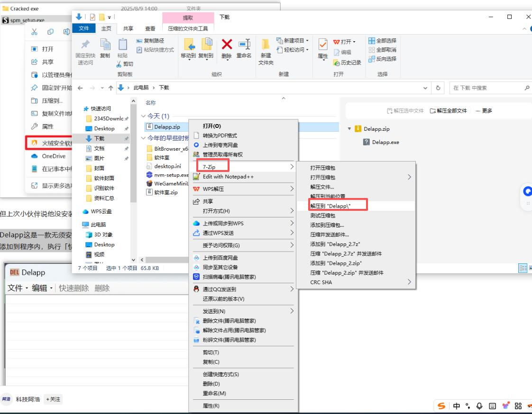This screenshot has height=414, width=532.
Task: Choose Edit with Notepad++
Action: pos(228,177)
